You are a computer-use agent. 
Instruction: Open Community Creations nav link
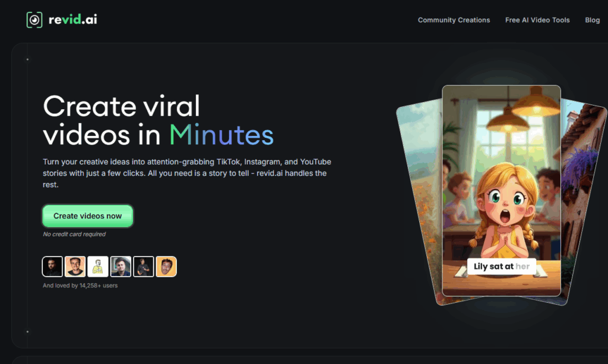[x=454, y=20]
